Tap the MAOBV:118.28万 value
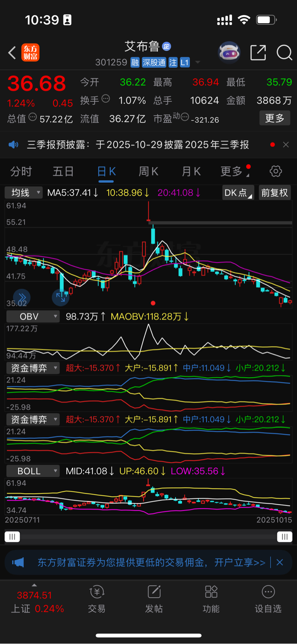This screenshot has width=297, height=644. click(x=149, y=316)
